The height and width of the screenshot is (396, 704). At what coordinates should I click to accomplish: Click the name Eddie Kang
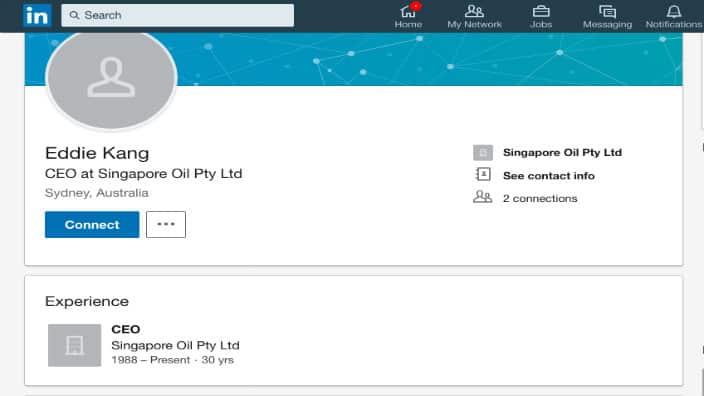click(97, 153)
